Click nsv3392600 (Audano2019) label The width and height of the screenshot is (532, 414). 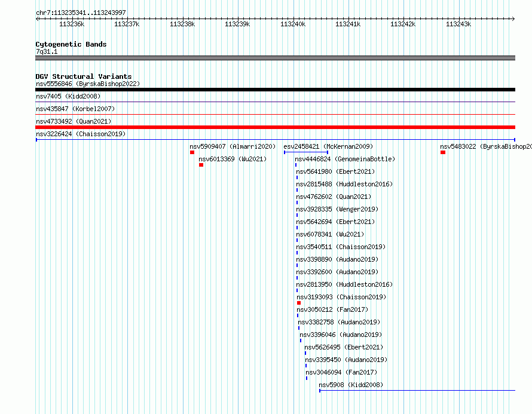click(337, 272)
